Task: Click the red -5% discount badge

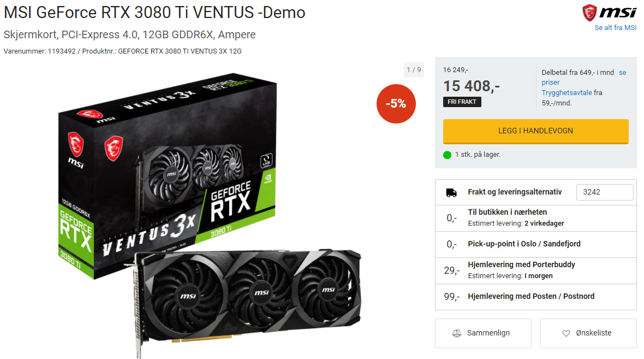Action: point(396,104)
